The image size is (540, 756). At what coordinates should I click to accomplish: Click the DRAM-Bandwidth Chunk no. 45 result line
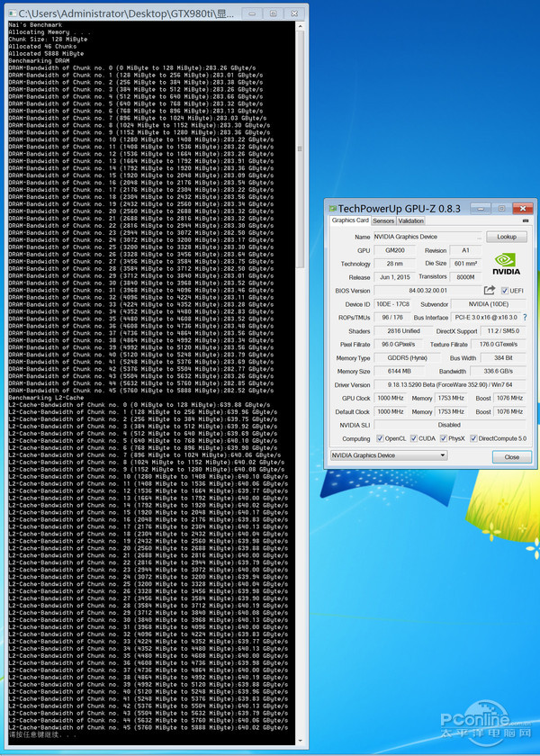pos(141,391)
